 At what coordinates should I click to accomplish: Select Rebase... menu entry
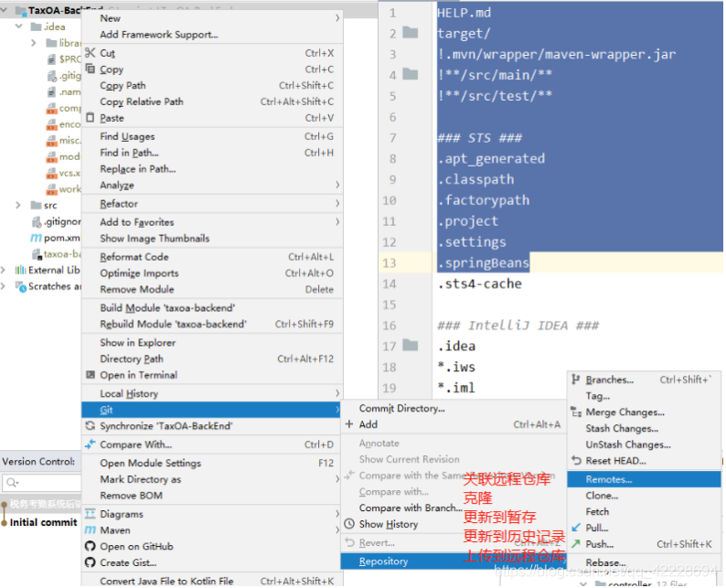pos(644,562)
